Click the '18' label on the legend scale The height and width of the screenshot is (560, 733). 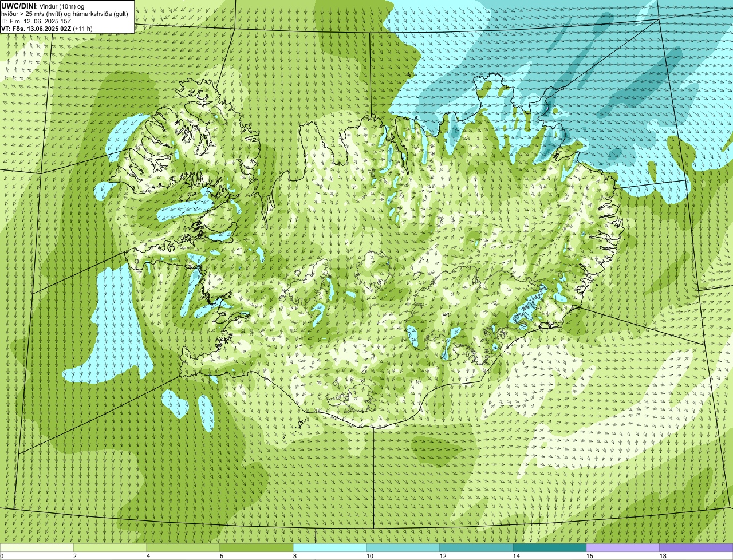[663, 556]
